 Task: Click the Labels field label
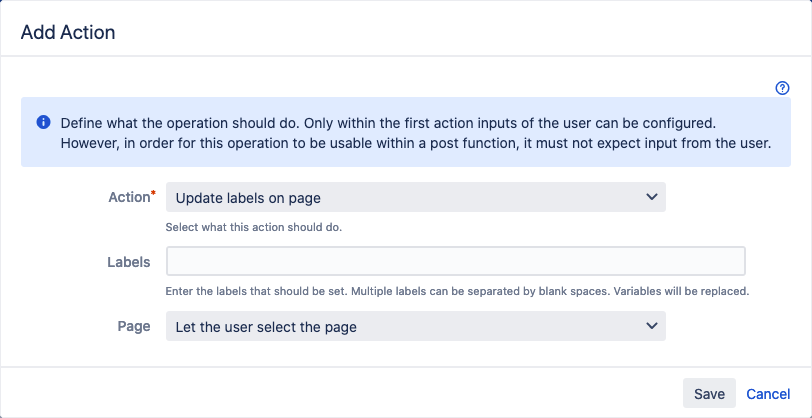coord(129,262)
